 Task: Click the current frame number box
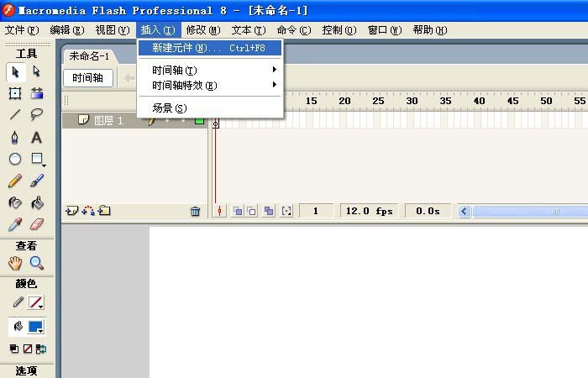tap(316, 211)
